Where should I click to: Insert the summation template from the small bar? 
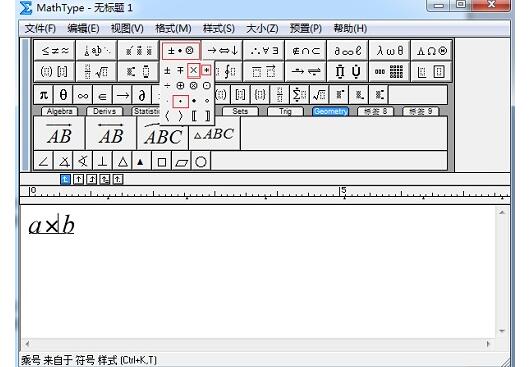pos(299,95)
